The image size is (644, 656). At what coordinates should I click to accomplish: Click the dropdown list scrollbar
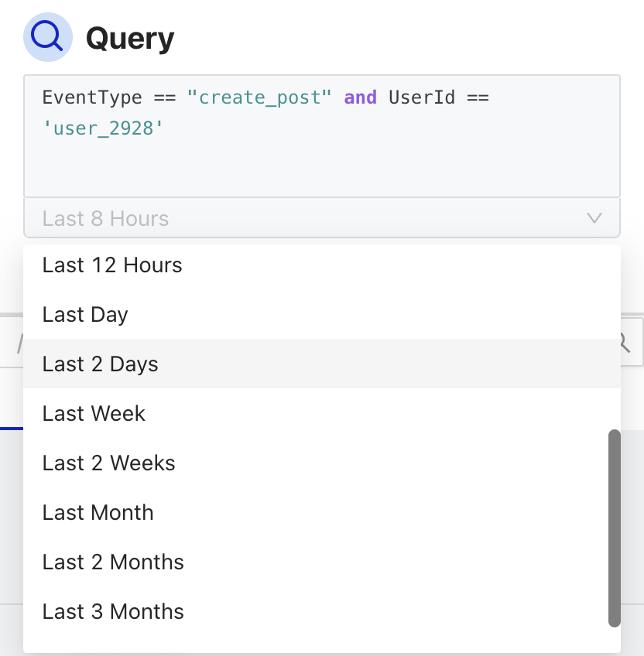click(x=615, y=526)
